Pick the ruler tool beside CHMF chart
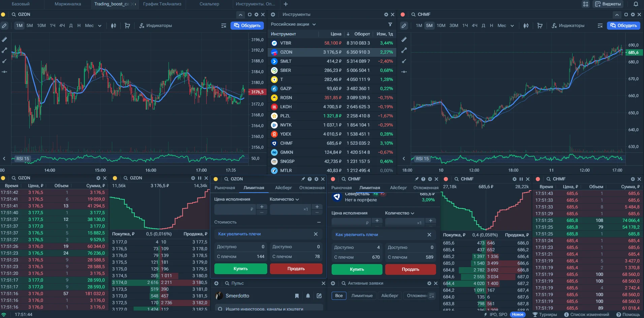Image resolution: width=644 pixels, height=318 pixels. [404, 39]
